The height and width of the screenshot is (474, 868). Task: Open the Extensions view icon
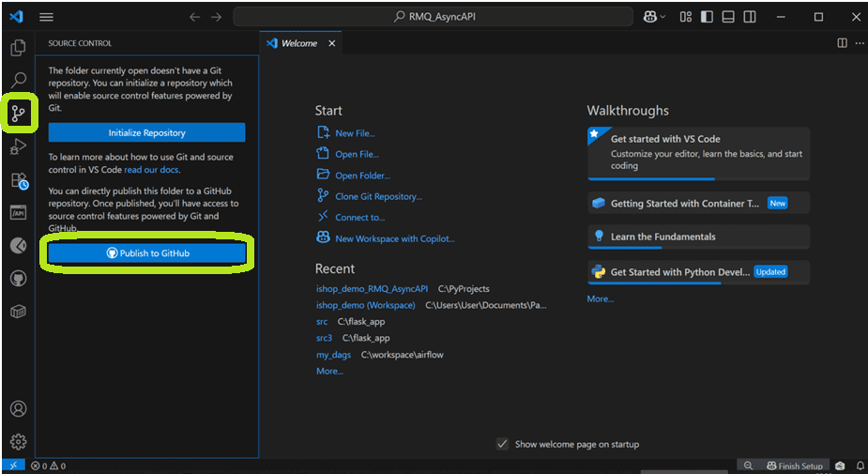point(19,180)
